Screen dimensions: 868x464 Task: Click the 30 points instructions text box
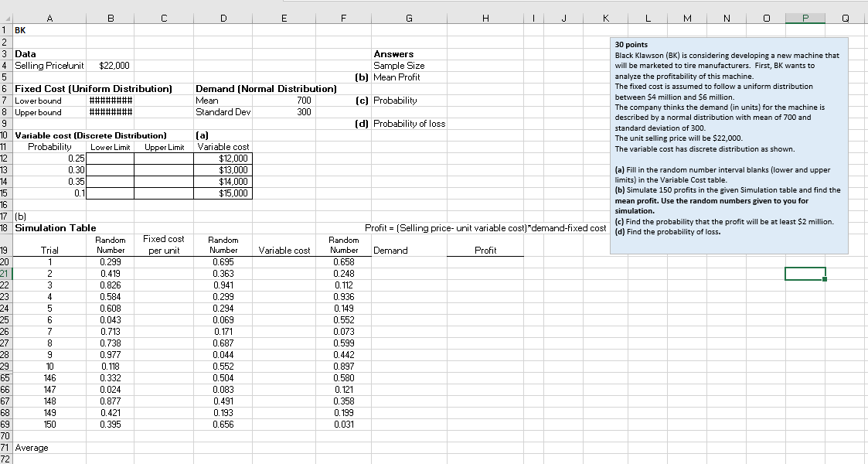click(x=729, y=145)
